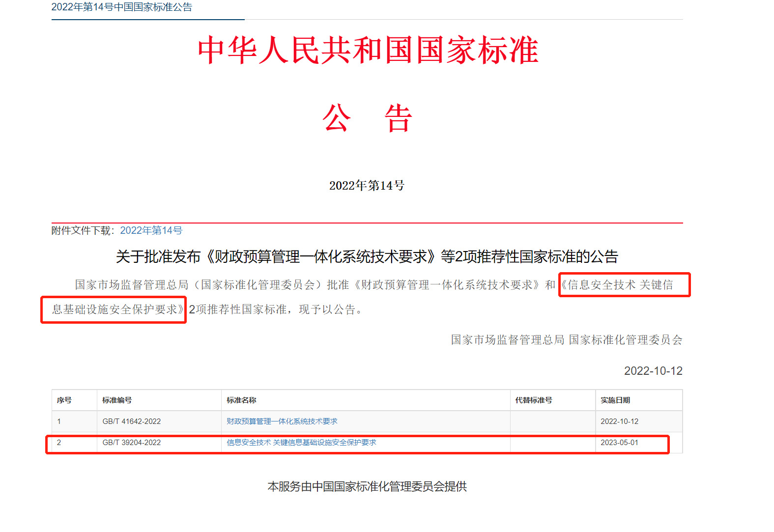
Task: Click the date 2022-10-12 under the signature
Action: (653, 371)
